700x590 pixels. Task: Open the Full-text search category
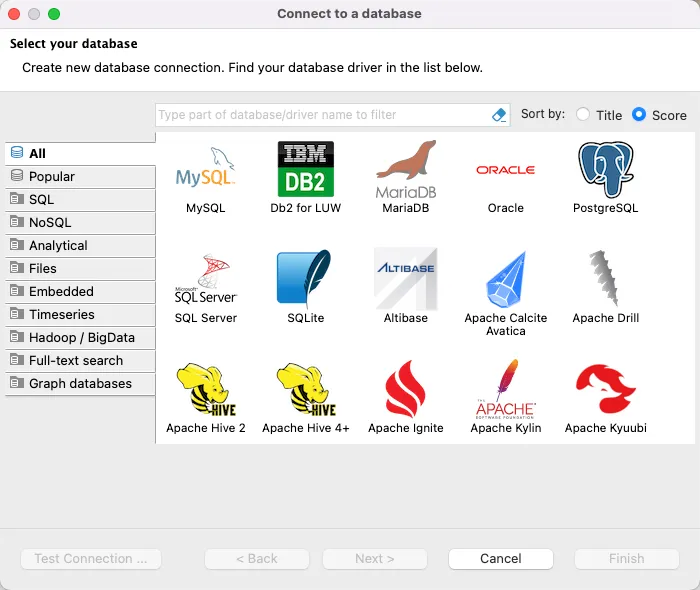80,361
